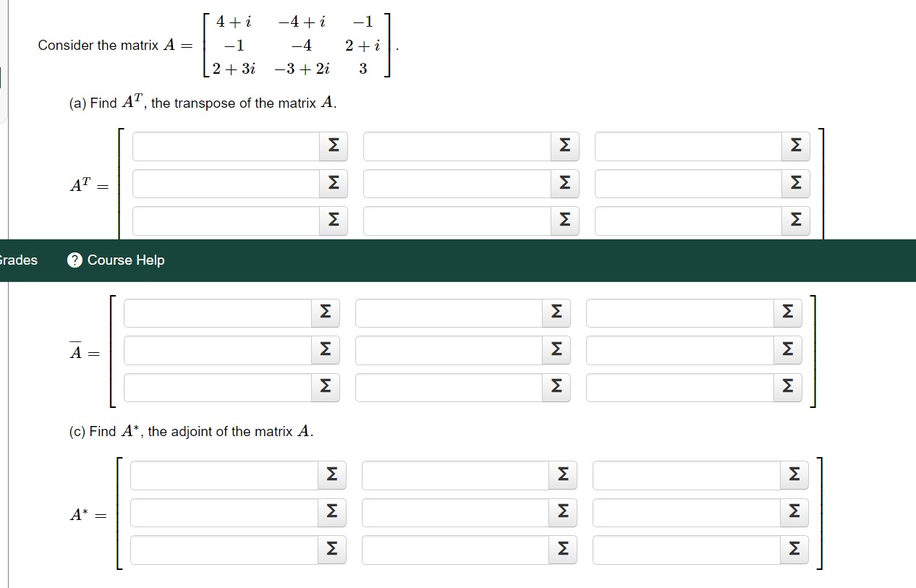Open the Σ editor for conjugate matrix row 3 column 3
The height and width of the screenshot is (588, 916).
[x=787, y=387]
